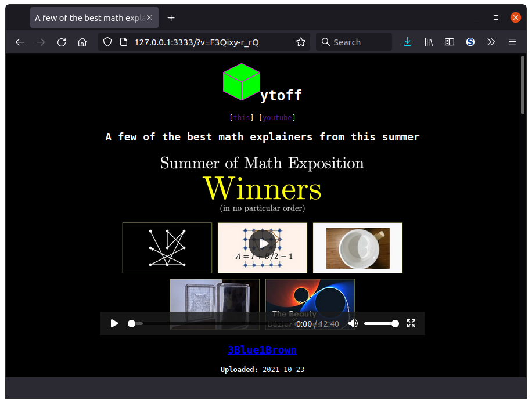The width and height of the screenshot is (532, 404).
Task: Click the video title heading text
Action: tap(263, 137)
